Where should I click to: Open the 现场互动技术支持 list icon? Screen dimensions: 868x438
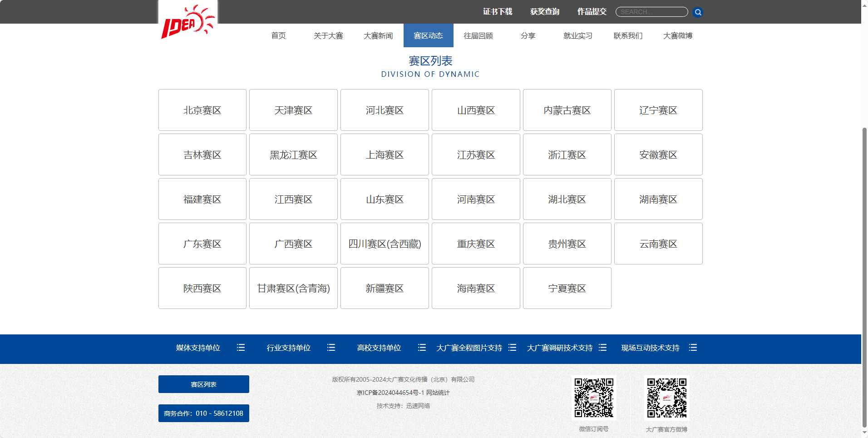[693, 348]
